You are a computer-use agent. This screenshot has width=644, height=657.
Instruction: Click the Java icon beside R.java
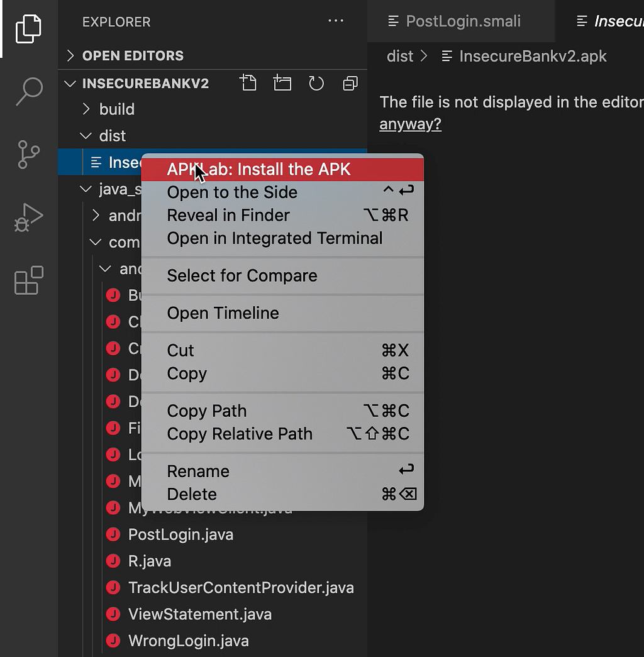113,561
